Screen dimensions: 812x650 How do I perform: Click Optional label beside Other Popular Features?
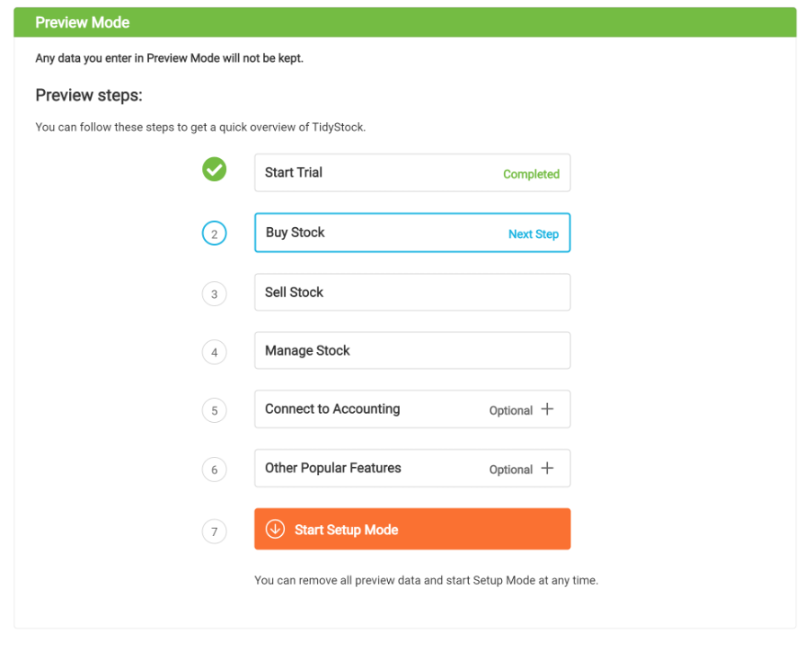tap(510, 470)
